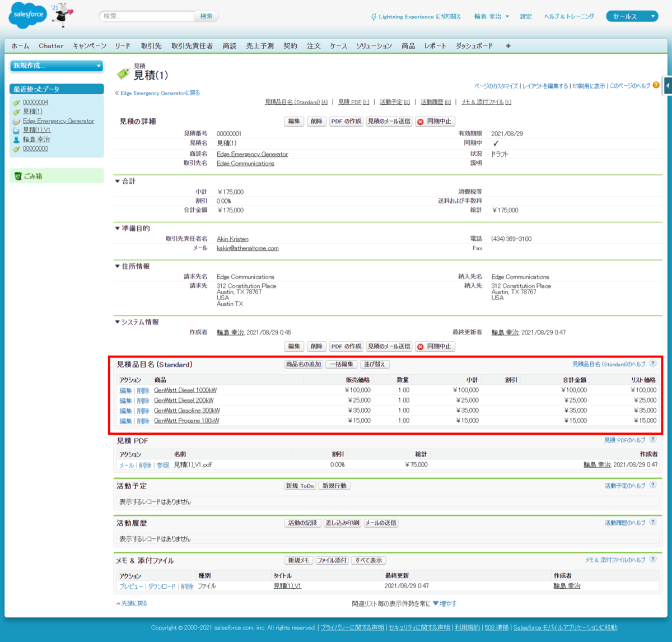The height and width of the screenshot is (642, 672).
Task: Collapse the システム情報 section
Action: (117, 322)
